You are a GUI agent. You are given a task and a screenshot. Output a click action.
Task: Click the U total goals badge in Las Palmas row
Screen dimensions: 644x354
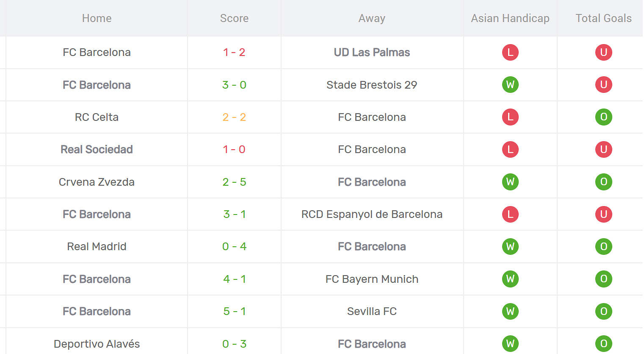point(603,52)
